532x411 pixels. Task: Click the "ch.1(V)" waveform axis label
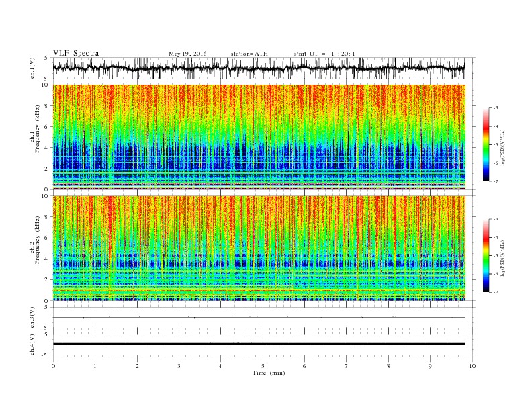32,68
